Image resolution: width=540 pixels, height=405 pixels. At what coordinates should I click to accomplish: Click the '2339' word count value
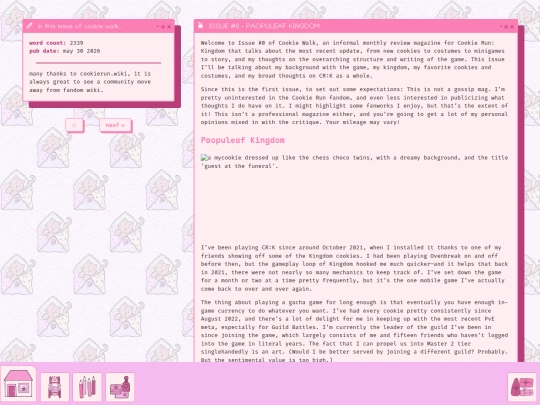pos(76,43)
